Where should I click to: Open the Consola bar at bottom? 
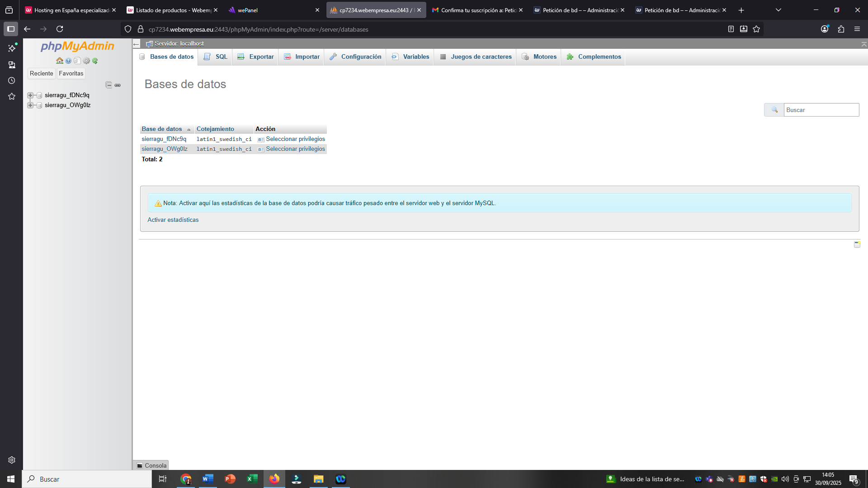pyautogui.click(x=151, y=465)
